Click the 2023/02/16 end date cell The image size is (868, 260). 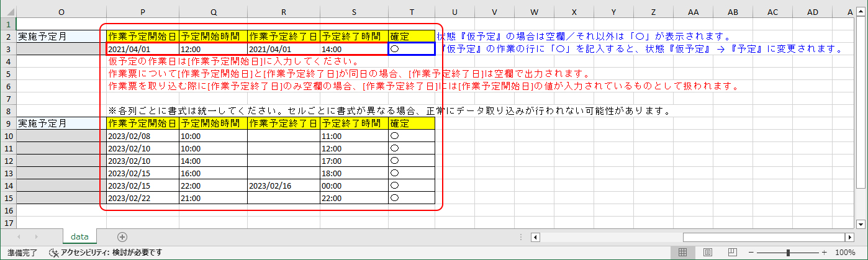[x=284, y=186]
